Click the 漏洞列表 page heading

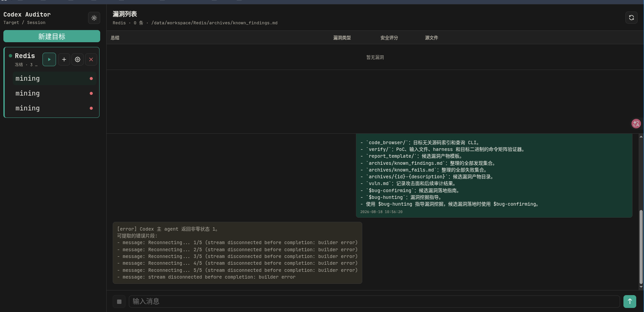coord(125,14)
